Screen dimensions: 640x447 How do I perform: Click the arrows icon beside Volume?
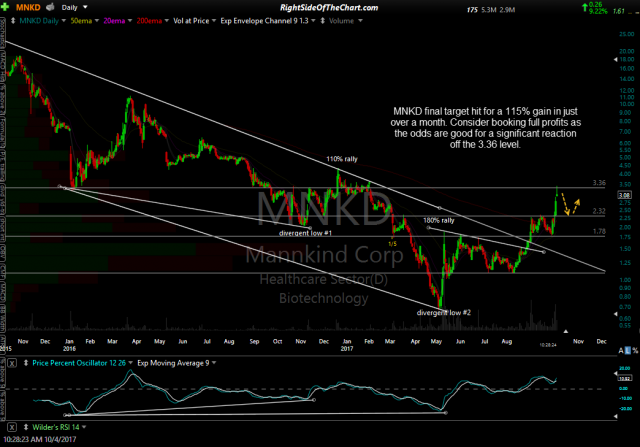click(x=323, y=20)
